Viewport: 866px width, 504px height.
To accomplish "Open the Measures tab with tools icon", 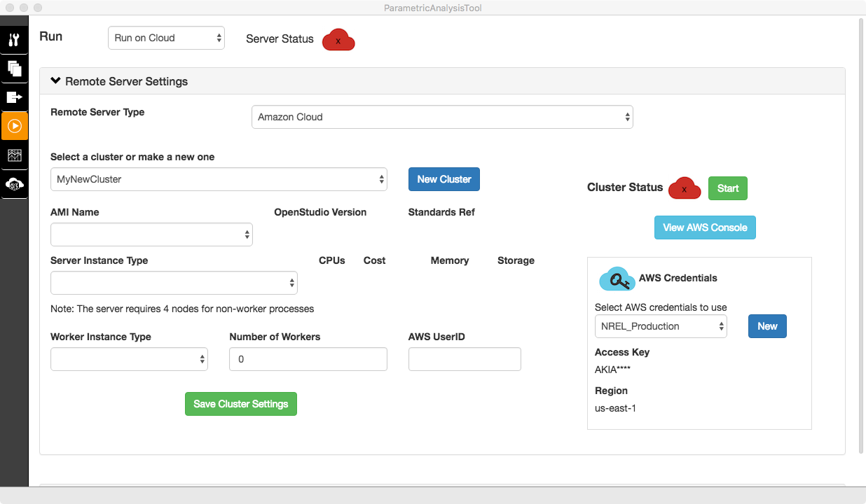I will pyautogui.click(x=14, y=40).
